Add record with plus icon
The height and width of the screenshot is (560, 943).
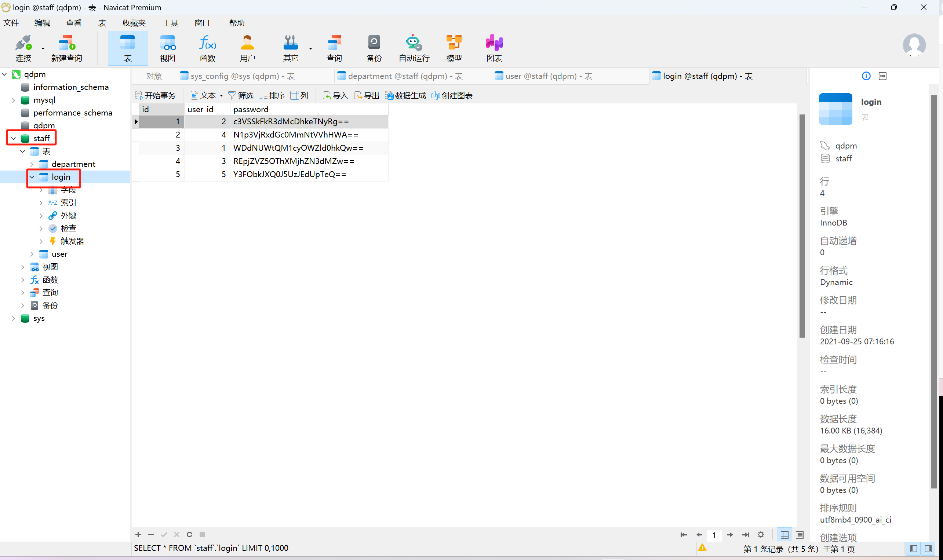coord(138,534)
